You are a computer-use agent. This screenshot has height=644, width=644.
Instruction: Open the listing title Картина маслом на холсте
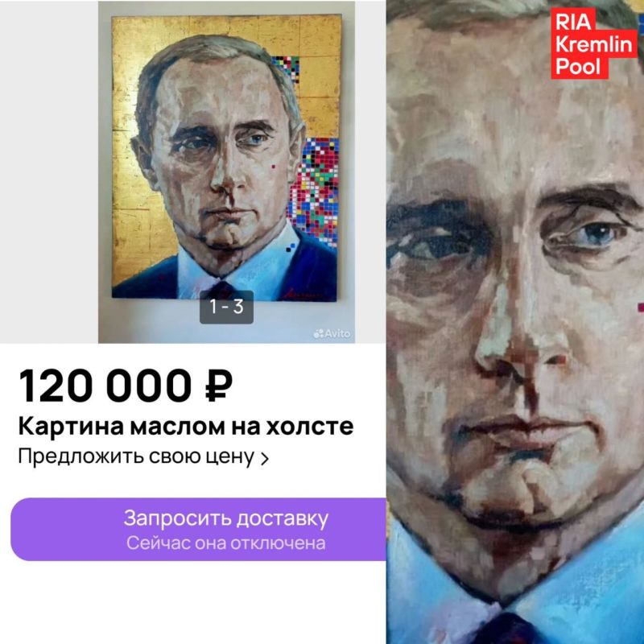[186, 427]
